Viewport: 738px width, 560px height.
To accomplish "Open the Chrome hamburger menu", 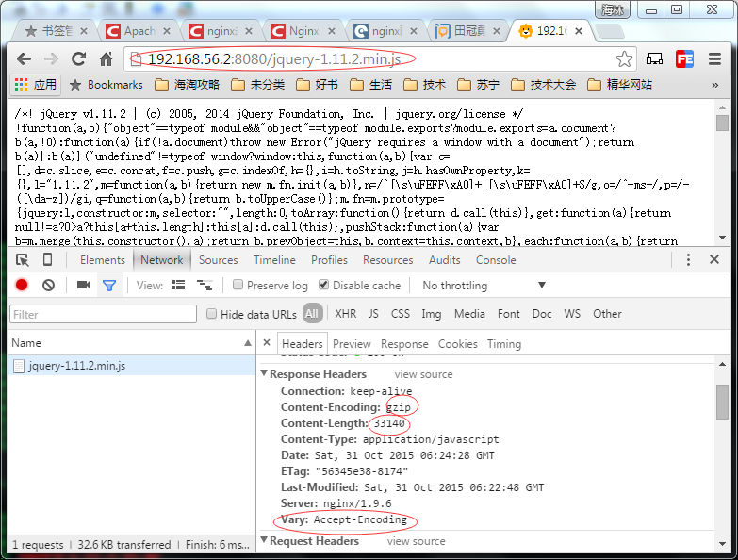I will [714, 59].
